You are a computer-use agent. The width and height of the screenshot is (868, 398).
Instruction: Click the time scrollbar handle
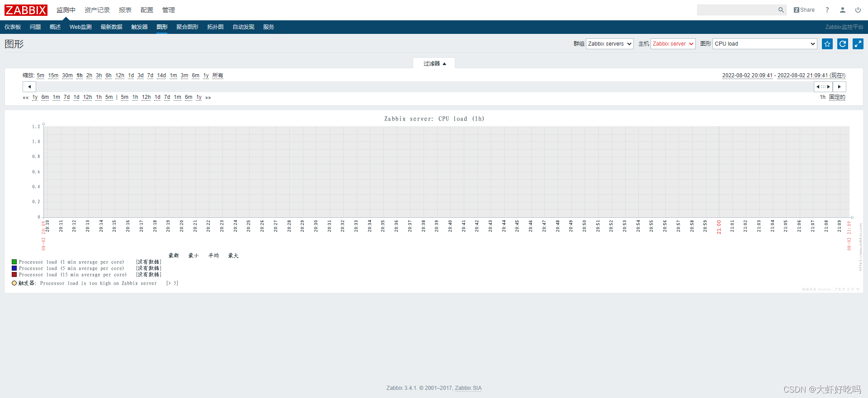tap(823, 87)
